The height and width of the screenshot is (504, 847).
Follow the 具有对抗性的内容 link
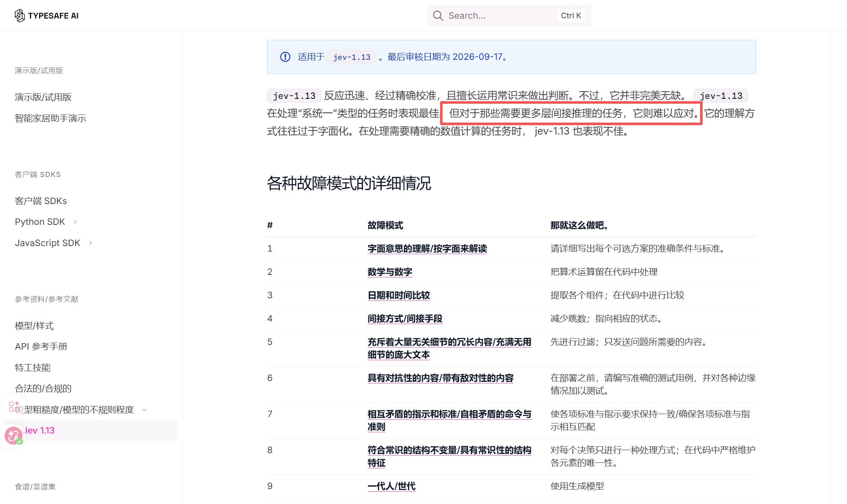point(441,378)
